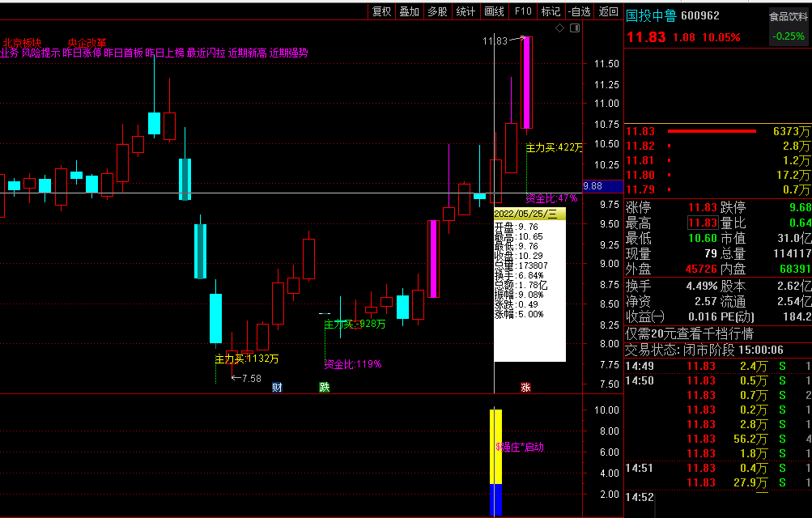Click the 主力买:422万 annotation
The image size is (812, 518).
pos(554,147)
